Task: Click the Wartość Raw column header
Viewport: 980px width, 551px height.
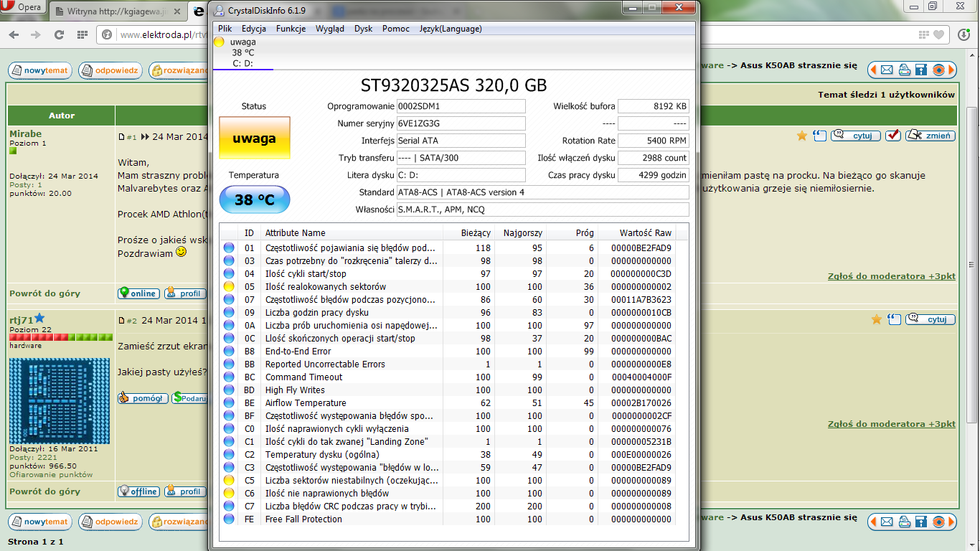Action: tap(636, 232)
